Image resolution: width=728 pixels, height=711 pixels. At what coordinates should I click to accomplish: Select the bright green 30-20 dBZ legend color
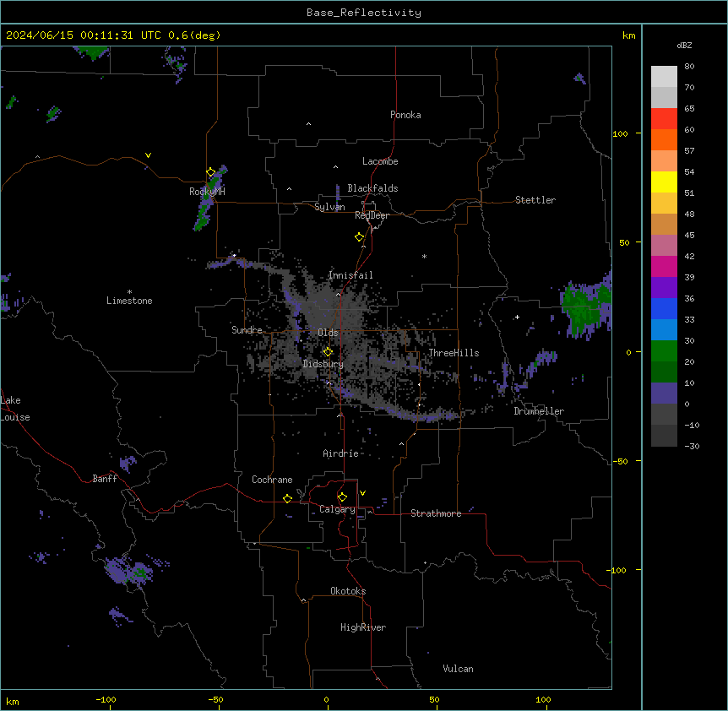(664, 351)
